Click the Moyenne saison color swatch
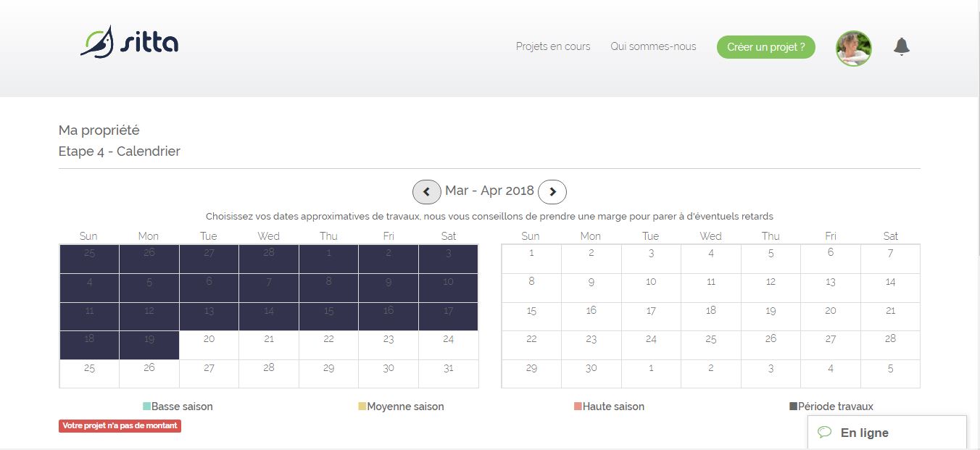 click(362, 407)
